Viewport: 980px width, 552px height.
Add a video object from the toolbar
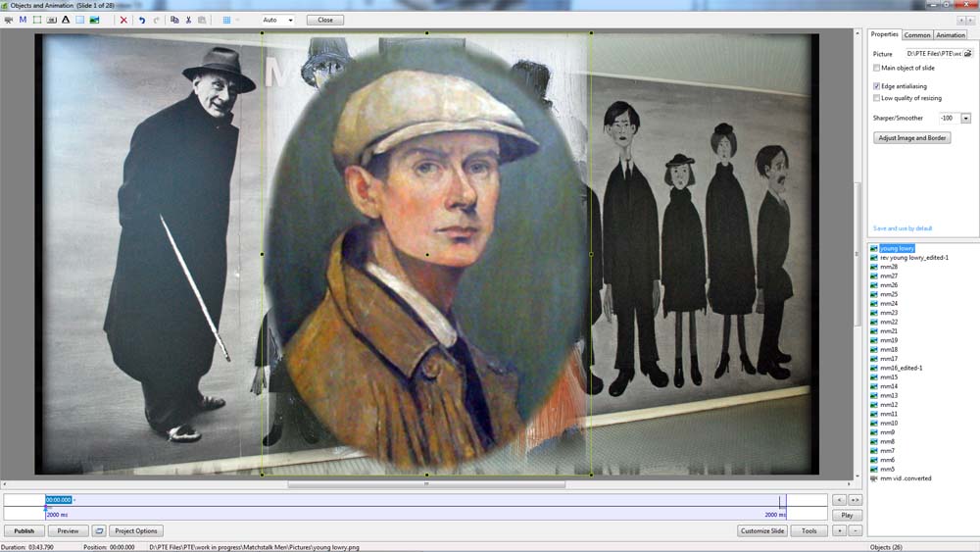(8, 20)
